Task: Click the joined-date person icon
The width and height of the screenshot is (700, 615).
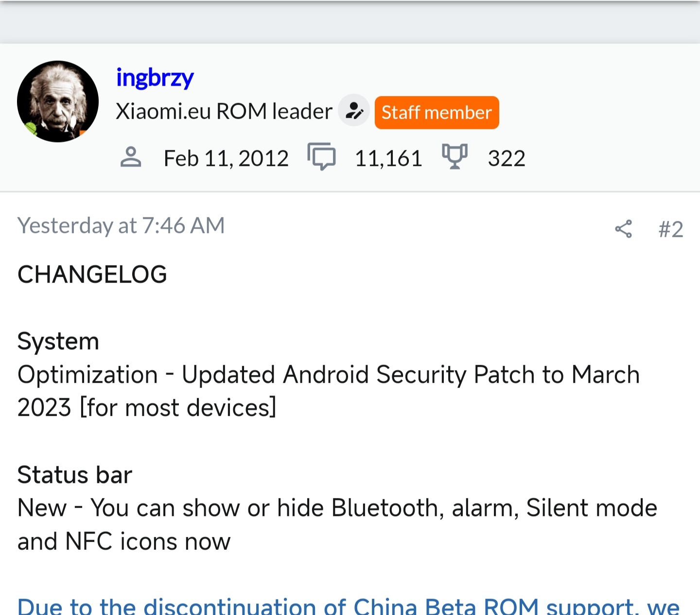Action: (131, 158)
